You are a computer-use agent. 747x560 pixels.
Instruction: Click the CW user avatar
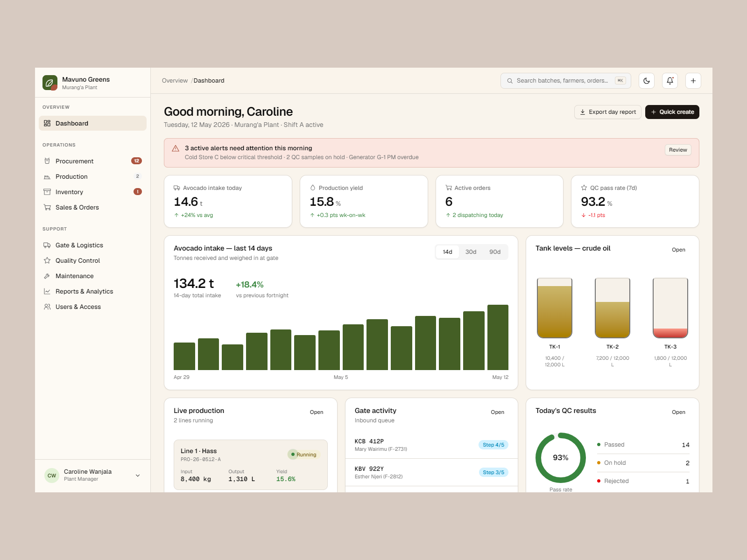click(x=52, y=476)
